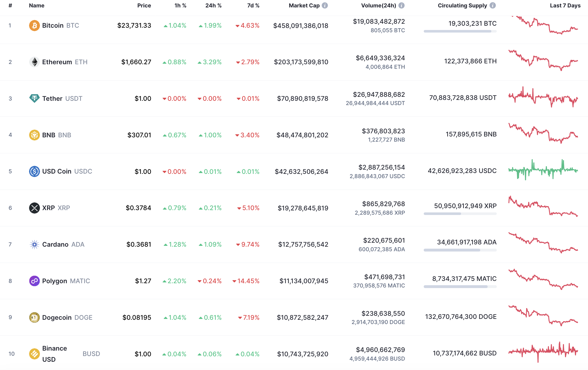
Task: Sort by the 7d % column header
Action: click(x=253, y=5)
